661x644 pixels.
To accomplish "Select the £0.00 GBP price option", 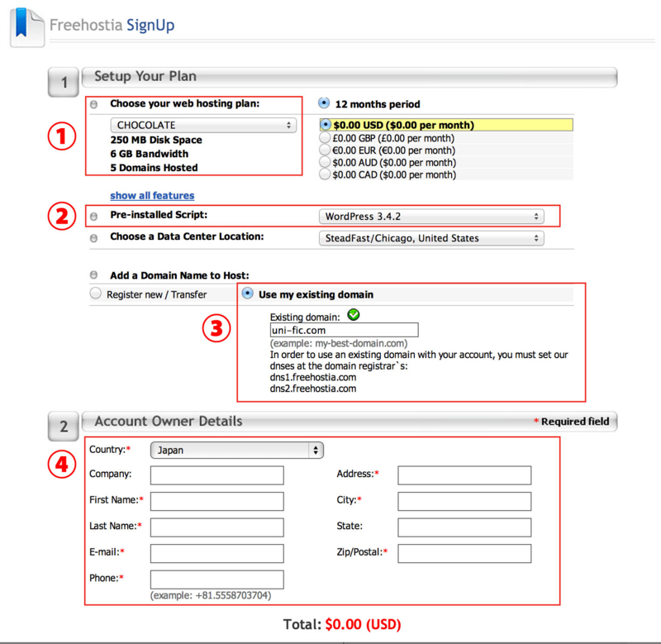I will point(325,137).
